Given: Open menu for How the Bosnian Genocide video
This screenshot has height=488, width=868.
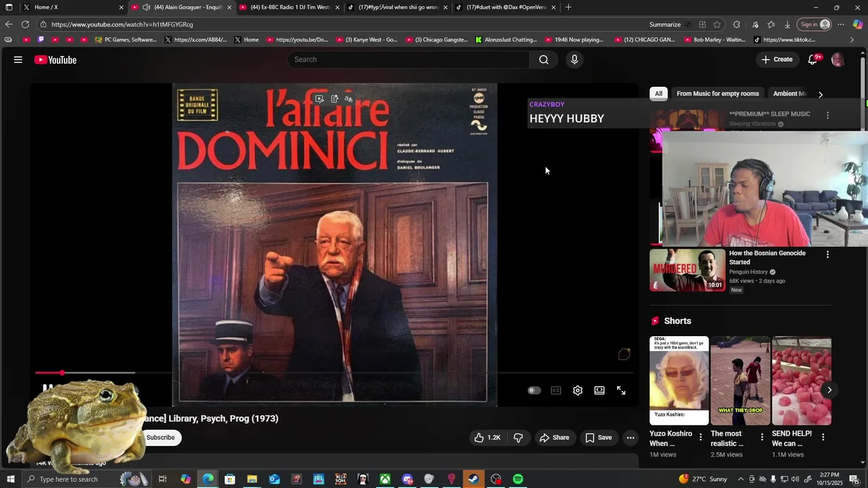Looking at the screenshot, I should (x=827, y=254).
